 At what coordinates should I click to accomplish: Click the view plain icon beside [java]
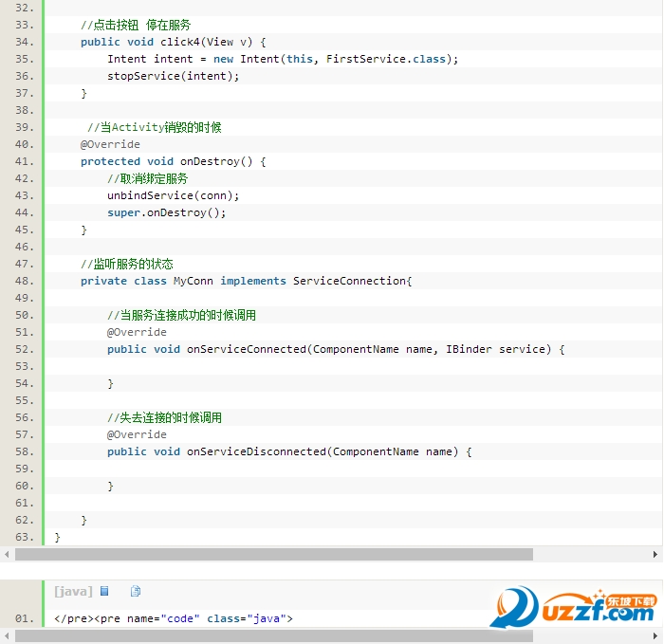tap(104, 591)
